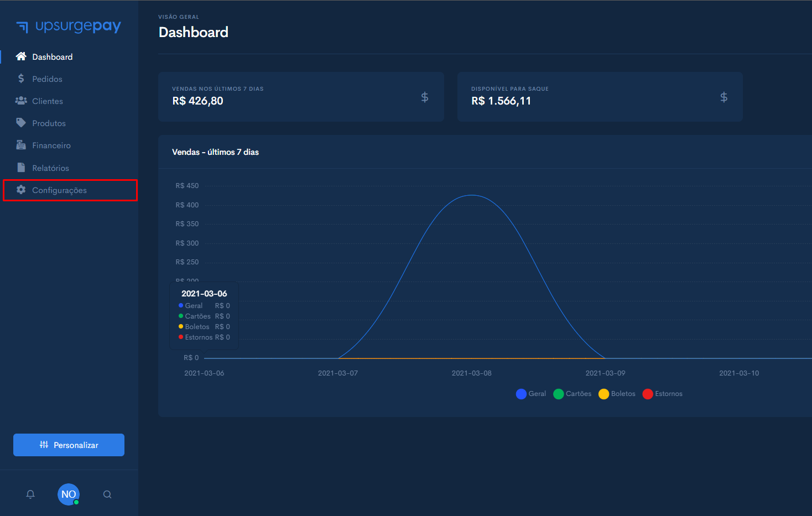
Task: Toggle Estornos series in chart legend
Action: [x=662, y=394]
